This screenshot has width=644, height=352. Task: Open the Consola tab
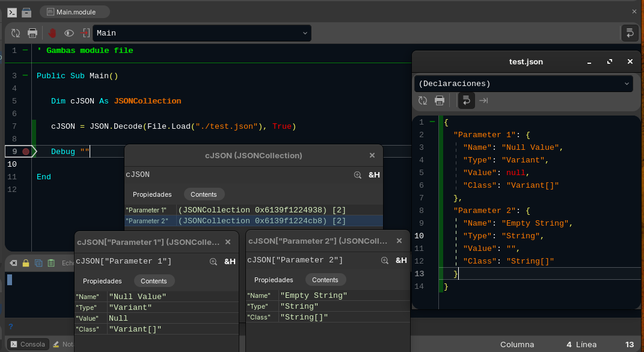pyautogui.click(x=27, y=344)
